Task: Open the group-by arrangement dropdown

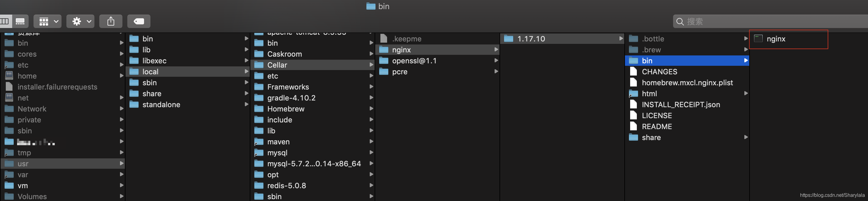Action: point(48,22)
